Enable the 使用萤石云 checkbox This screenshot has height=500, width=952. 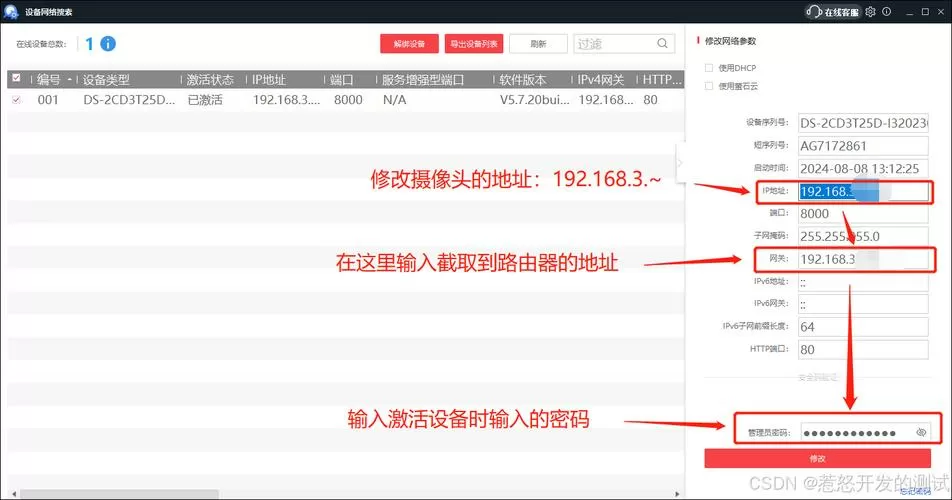pos(709,86)
